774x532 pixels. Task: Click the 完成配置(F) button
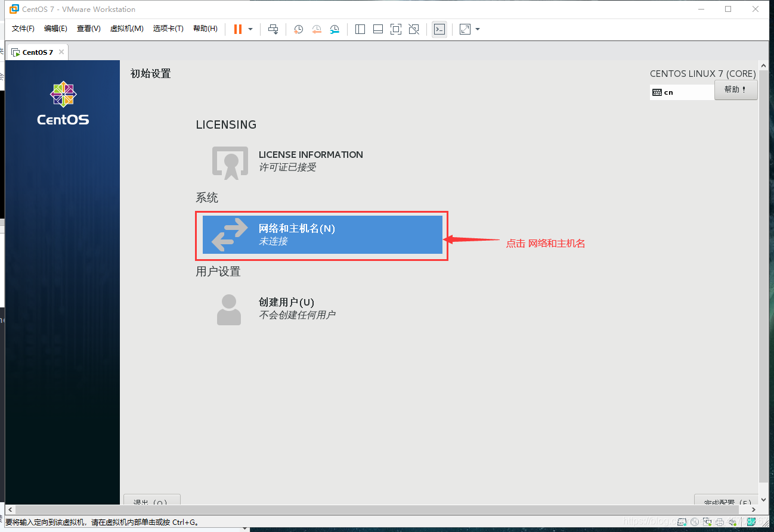(726, 500)
